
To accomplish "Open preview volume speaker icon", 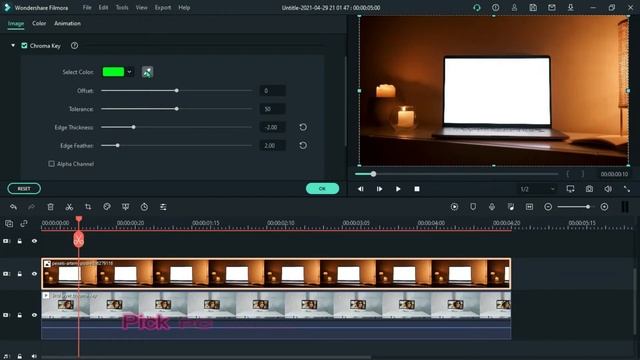I will pos(608,189).
